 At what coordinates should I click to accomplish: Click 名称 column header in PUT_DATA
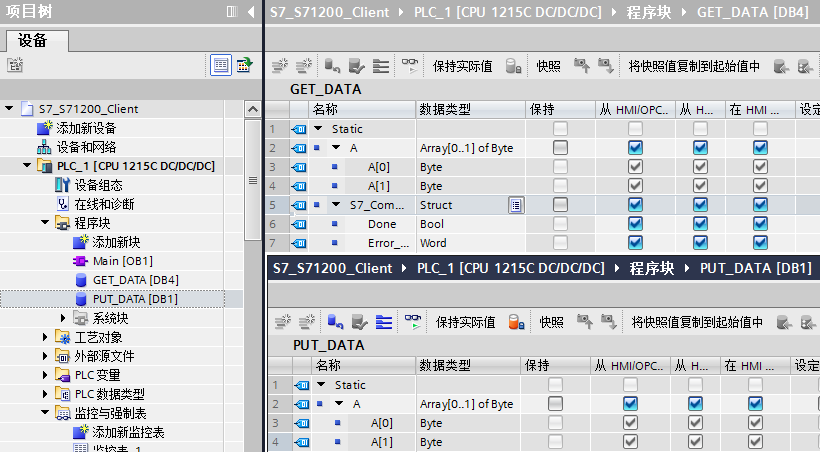click(365, 365)
